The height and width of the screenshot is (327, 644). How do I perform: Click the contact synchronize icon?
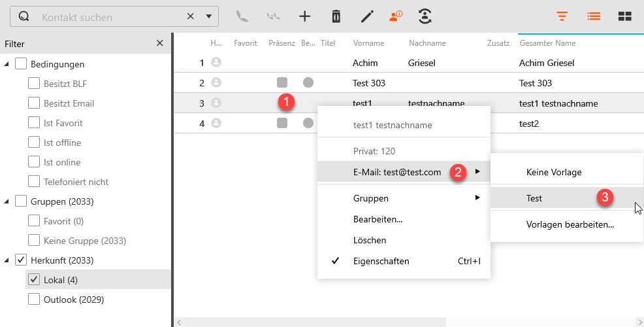tap(425, 16)
